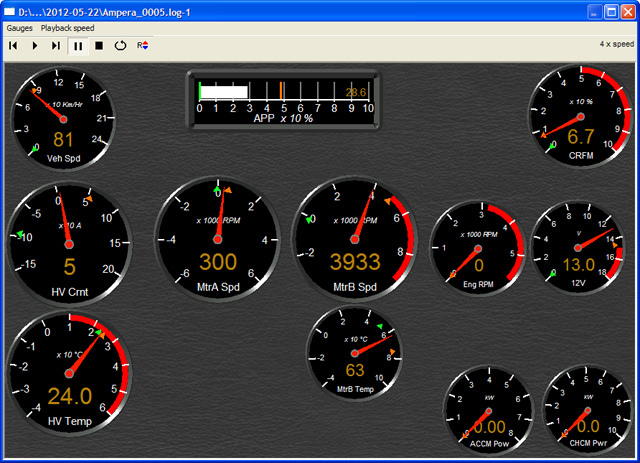Click the MtrA Spd gauge
Viewport: 640px width, 463px height.
pyautogui.click(x=217, y=239)
